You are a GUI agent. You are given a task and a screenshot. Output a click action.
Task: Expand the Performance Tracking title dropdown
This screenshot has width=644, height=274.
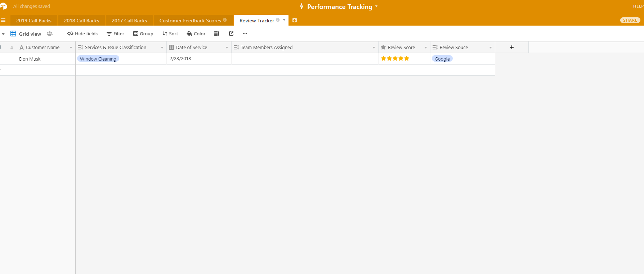(376, 6)
